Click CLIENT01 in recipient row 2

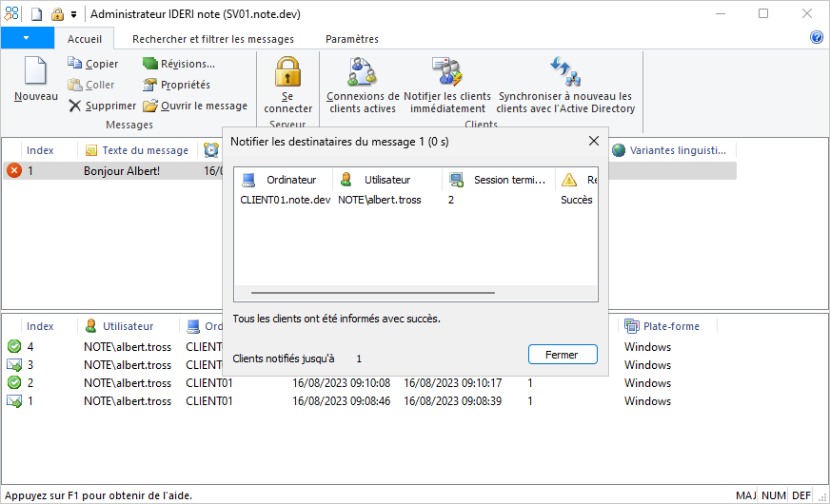coord(209,383)
